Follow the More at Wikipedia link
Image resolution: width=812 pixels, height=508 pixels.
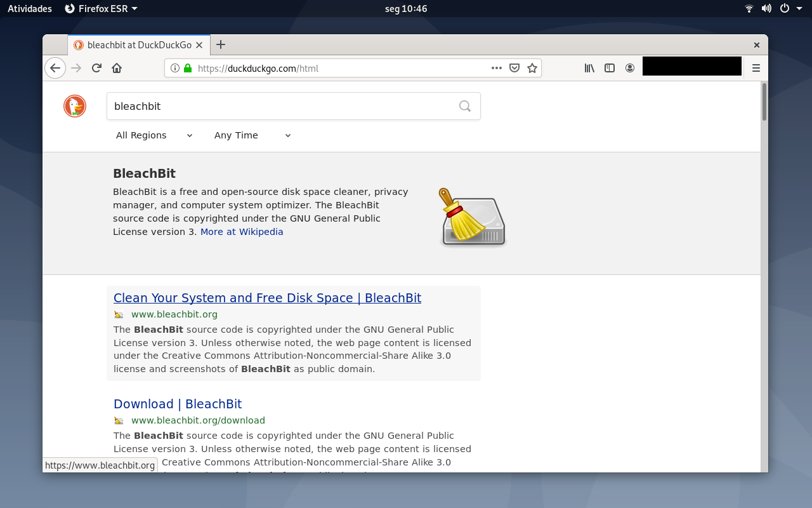[242, 232]
